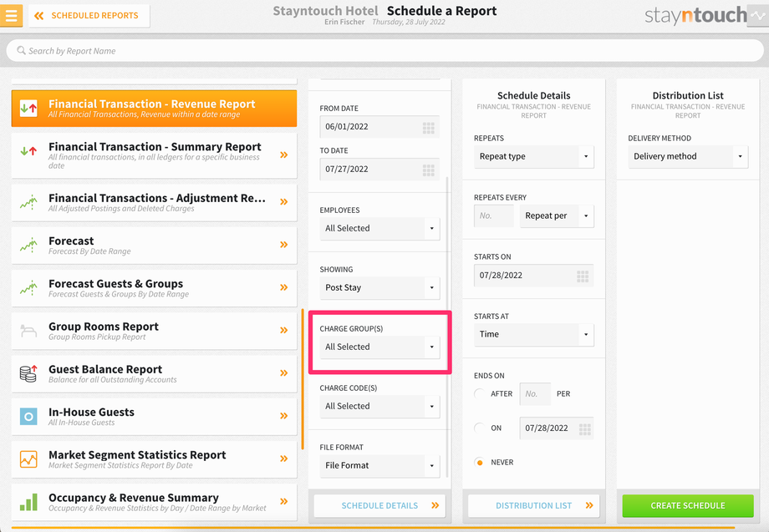This screenshot has width=769, height=532.
Task: Click the Starts On 07/28/2022 field
Action: pyautogui.click(x=533, y=276)
